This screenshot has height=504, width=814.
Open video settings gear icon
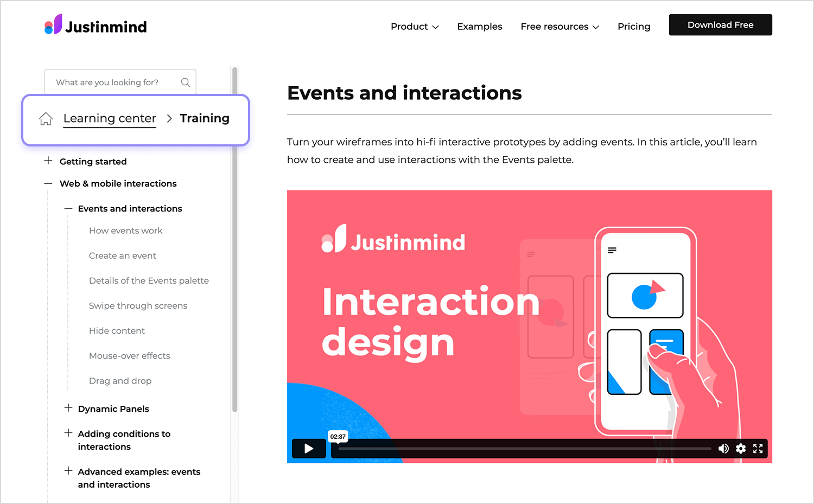point(741,449)
